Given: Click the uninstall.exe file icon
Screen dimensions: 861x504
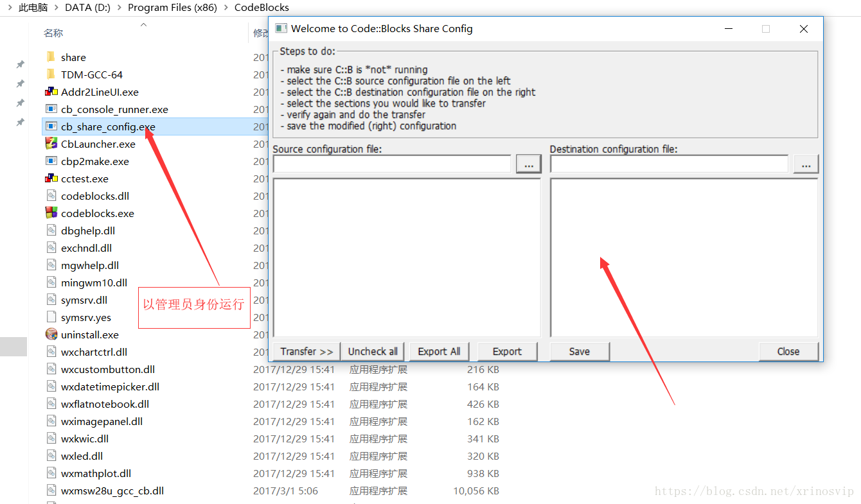Looking at the screenshot, I should [x=51, y=335].
